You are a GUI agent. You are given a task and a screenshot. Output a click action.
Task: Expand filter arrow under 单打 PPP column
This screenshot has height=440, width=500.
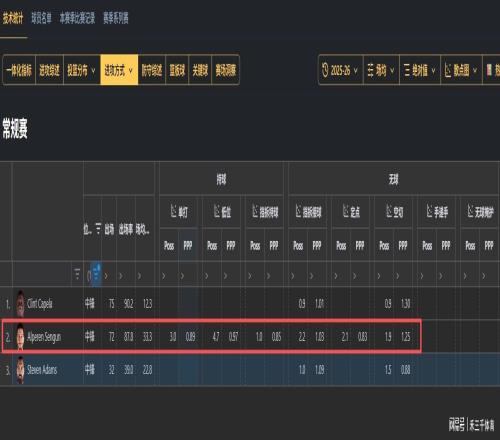(182, 276)
